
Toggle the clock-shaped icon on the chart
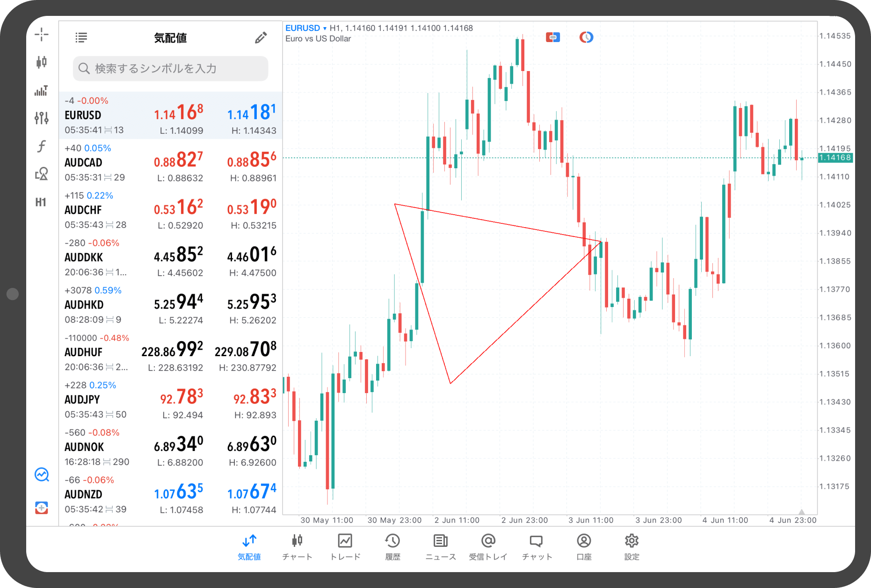coord(586,37)
